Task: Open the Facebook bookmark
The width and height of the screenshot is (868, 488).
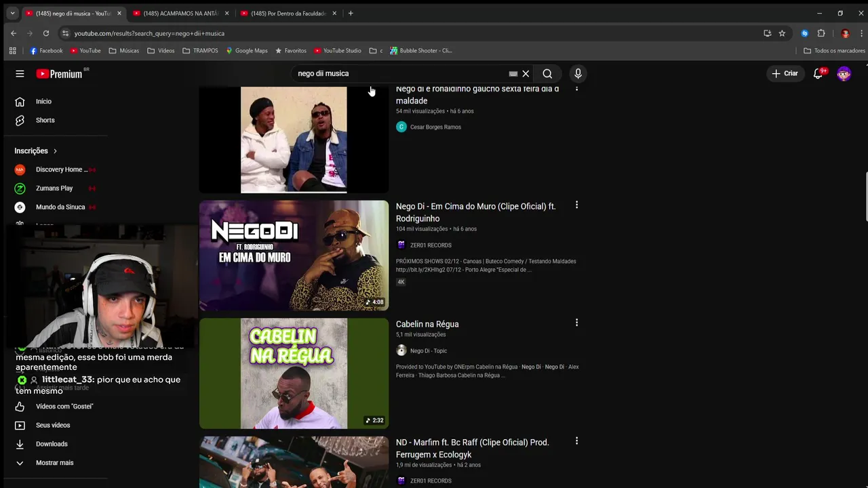Action: coord(46,50)
